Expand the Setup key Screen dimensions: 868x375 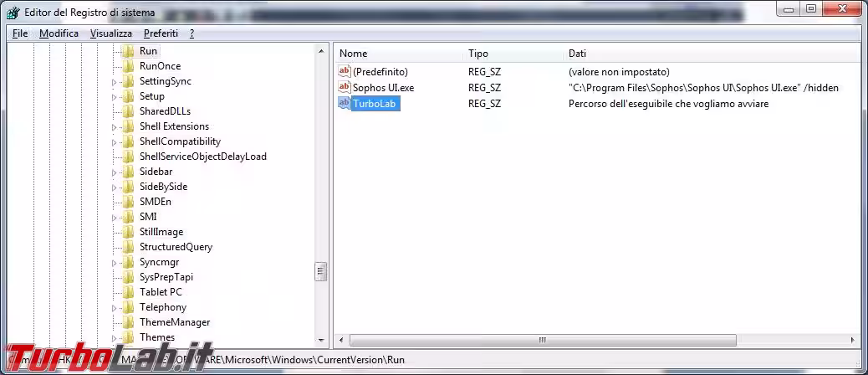click(x=114, y=97)
